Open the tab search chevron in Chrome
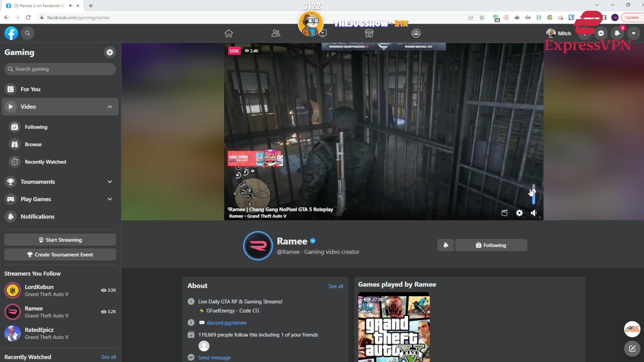 [597, 5]
